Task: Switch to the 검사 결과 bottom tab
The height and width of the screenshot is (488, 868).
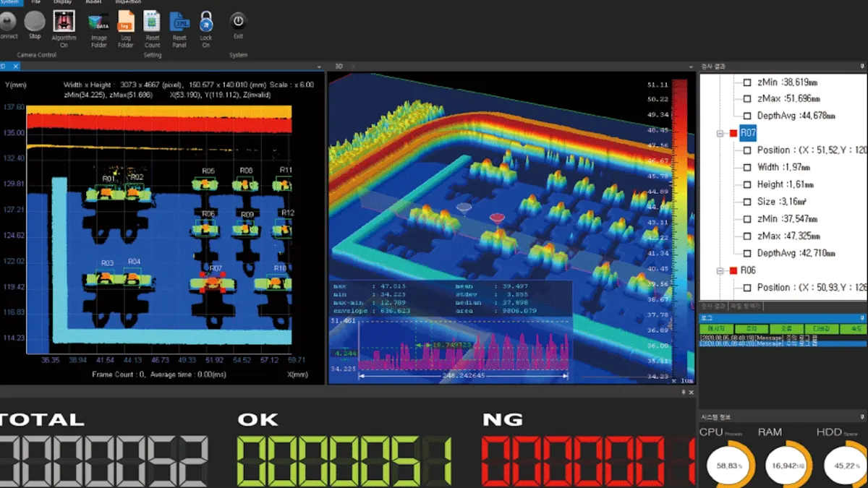Action: [x=712, y=307]
